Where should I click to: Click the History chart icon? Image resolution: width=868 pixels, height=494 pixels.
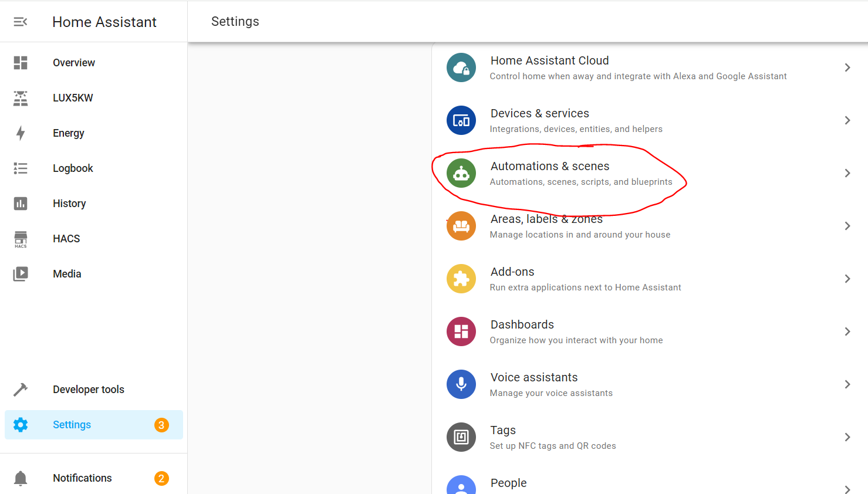[21, 204]
